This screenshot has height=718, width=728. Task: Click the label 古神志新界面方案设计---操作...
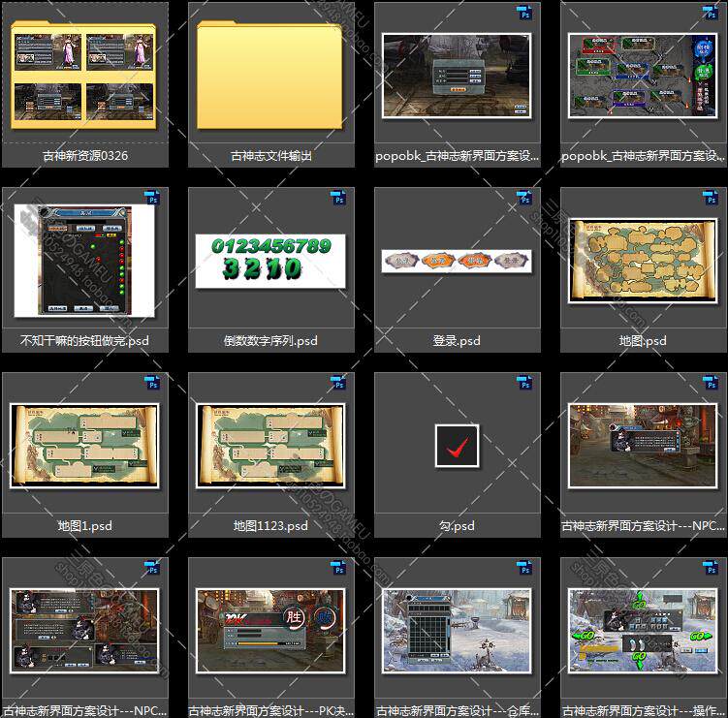[x=644, y=710]
